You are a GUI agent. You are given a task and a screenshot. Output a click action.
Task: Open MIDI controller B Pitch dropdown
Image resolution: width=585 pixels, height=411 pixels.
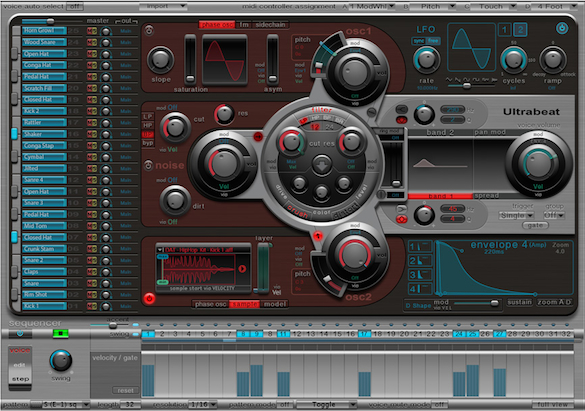432,6
